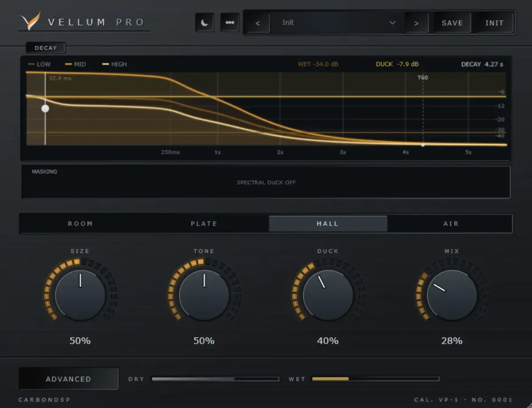The image size is (532, 408).
Task: Click the WET level meter
Action: point(376,379)
